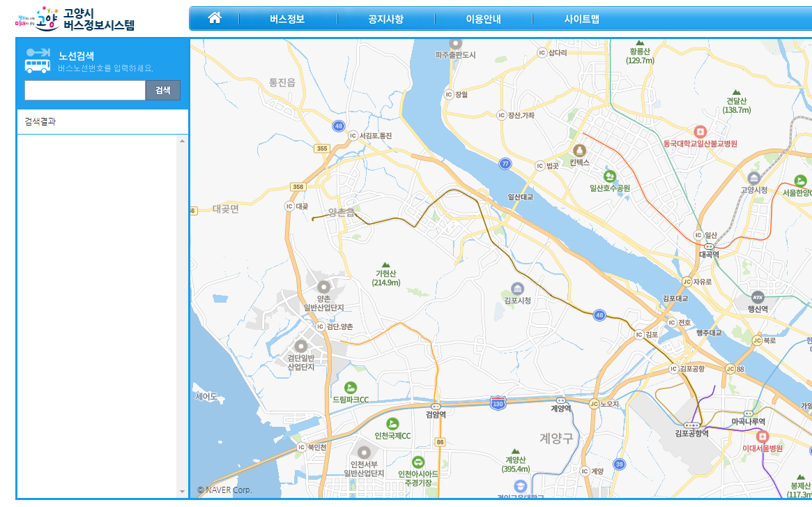
Task: Click the 이대서울병원 hospital icon
Action: [x=763, y=436]
